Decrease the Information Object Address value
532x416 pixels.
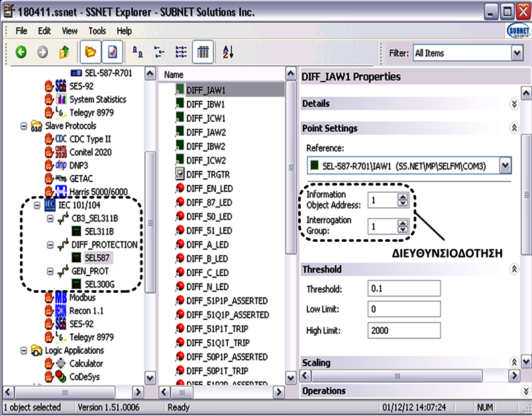403,203
